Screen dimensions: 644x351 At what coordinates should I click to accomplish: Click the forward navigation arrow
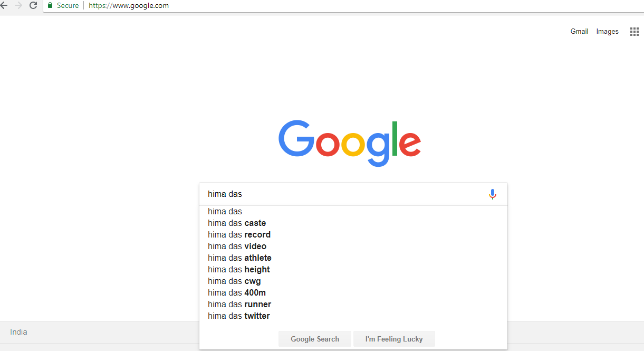(18, 5)
